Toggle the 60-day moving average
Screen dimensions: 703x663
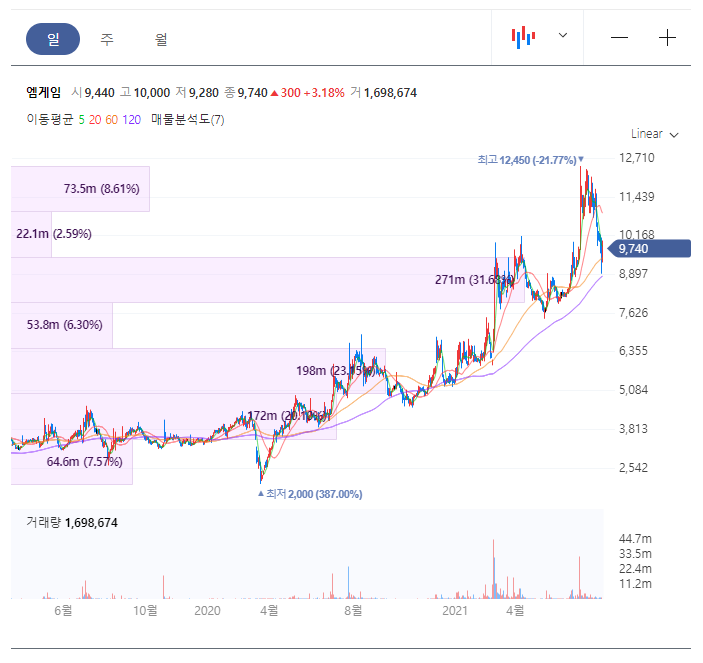click(112, 120)
